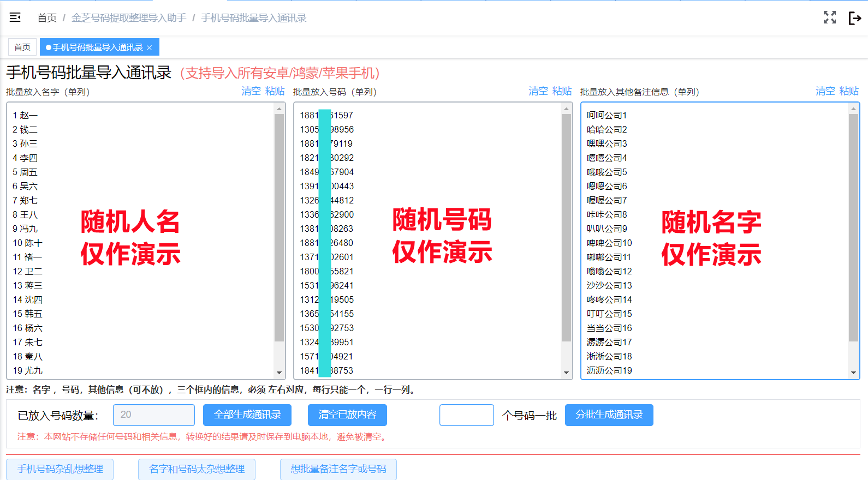868x480 pixels.
Task: Switch to the 首页 tab
Action: [22, 47]
